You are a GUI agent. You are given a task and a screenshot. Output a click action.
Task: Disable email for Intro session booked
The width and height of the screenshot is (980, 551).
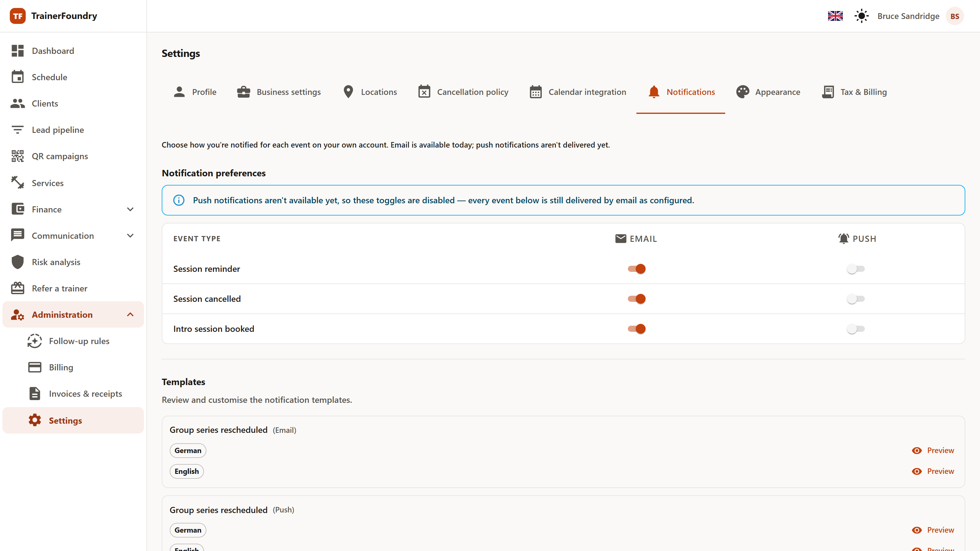[636, 329]
